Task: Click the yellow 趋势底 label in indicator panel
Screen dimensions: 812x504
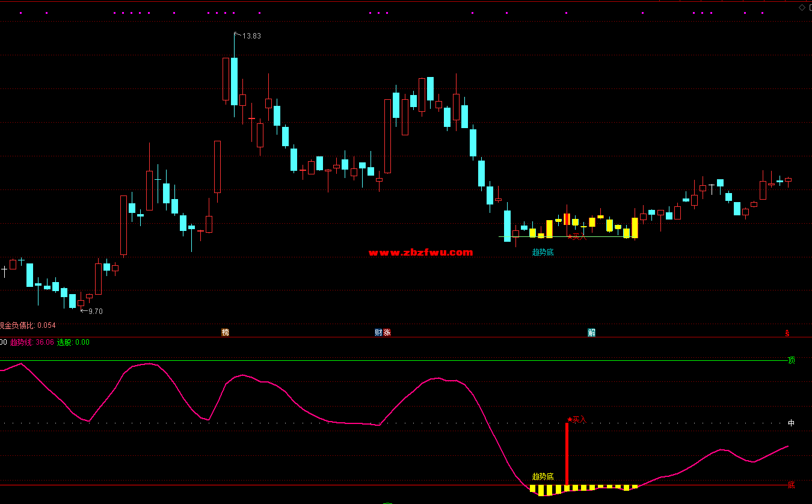Action: (543, 476)
